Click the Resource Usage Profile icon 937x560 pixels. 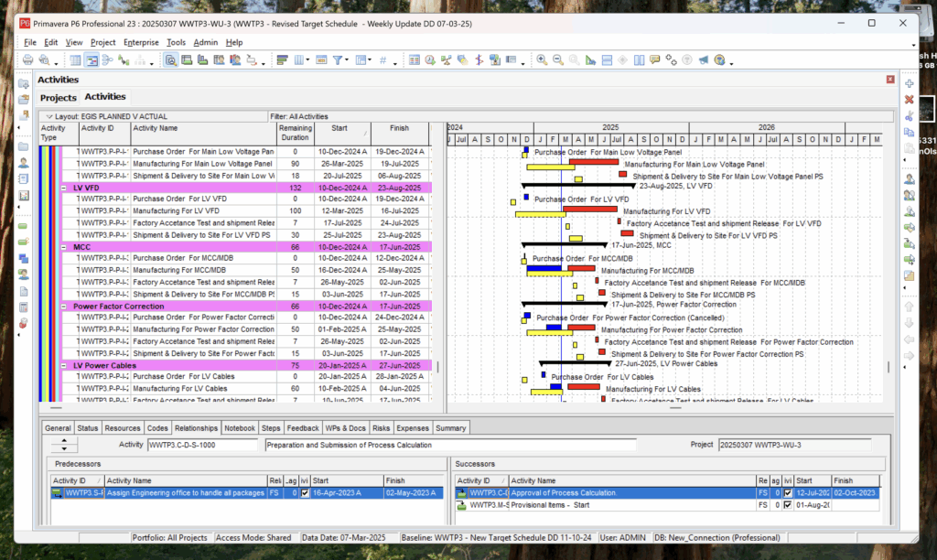tap(235, 59)
